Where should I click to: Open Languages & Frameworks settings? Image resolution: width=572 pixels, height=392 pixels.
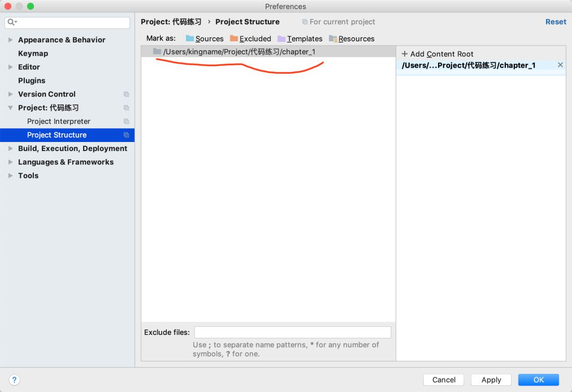[x=66, y=162]
